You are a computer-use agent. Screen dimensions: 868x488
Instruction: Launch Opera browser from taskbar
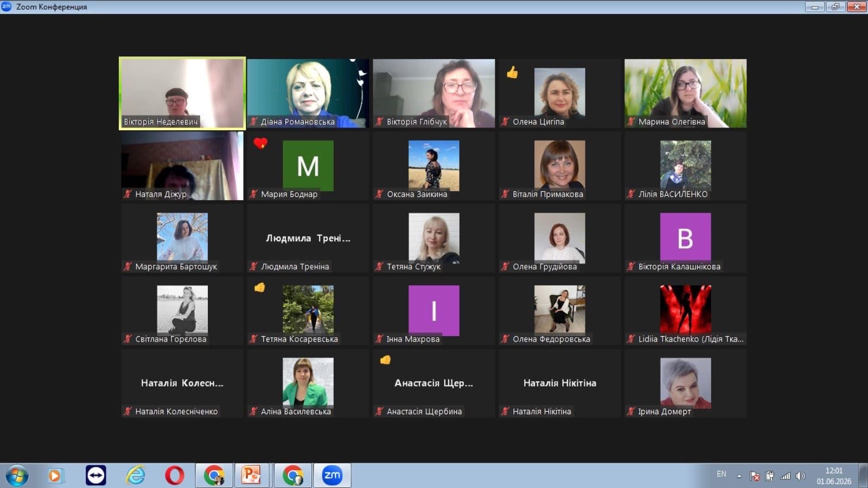click(174, 476)
